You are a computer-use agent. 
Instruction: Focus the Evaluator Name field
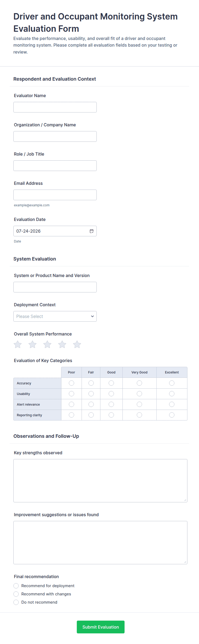tap(55, 107)
